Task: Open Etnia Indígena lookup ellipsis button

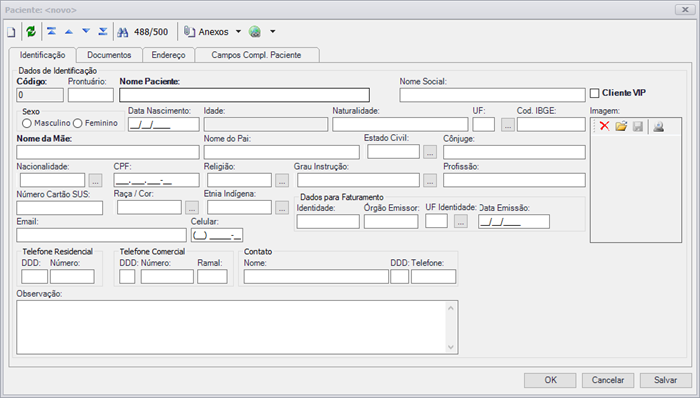Action: pyautogui.click(x=282, y=208)
